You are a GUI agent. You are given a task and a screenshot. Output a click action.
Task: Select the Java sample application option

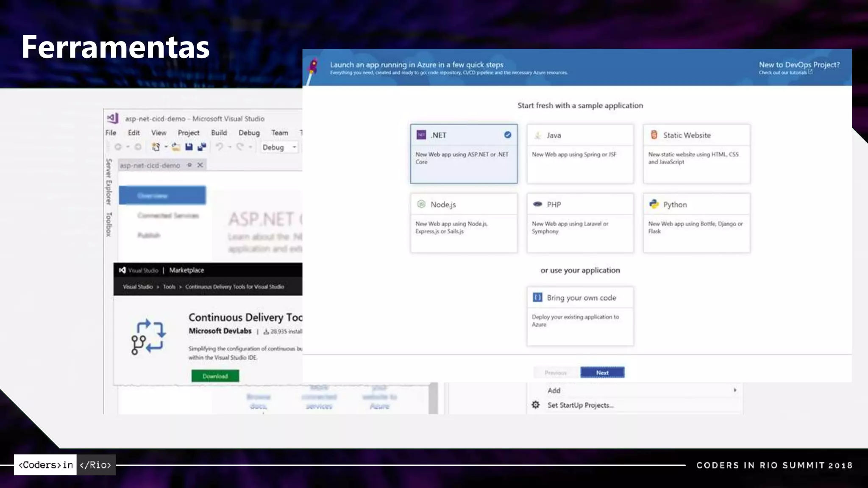point(580,154)
